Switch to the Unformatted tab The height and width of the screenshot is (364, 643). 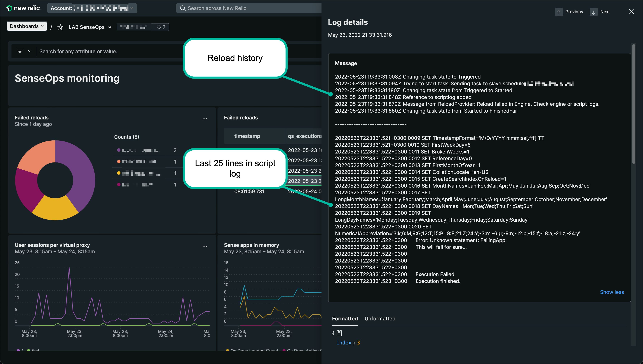pos(380,318)
